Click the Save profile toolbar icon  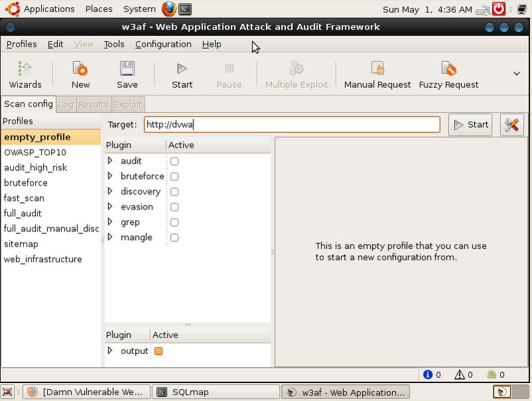(x=127, y=74)
